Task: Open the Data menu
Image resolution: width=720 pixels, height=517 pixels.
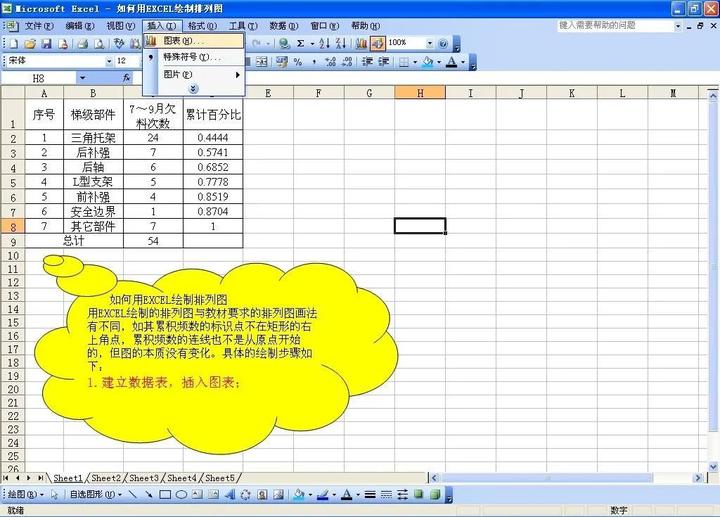Action: tap(284, 26)
